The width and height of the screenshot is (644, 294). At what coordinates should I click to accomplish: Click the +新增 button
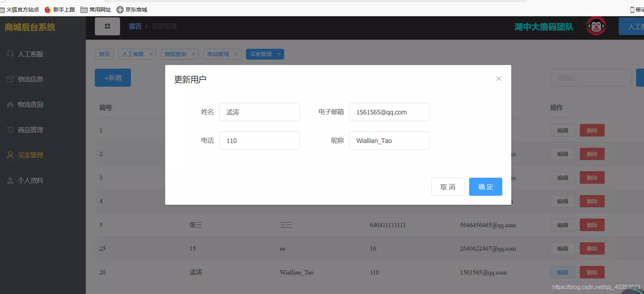click(x=113, y=78)
